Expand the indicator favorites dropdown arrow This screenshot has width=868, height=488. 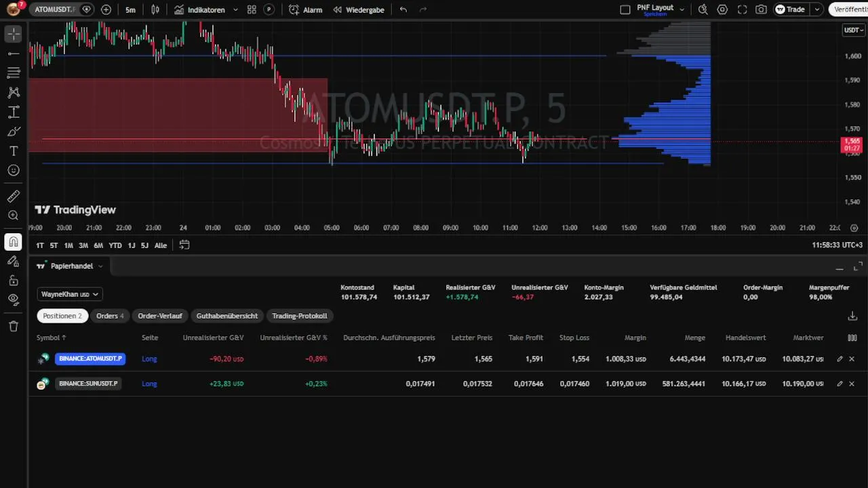[235, 9]
